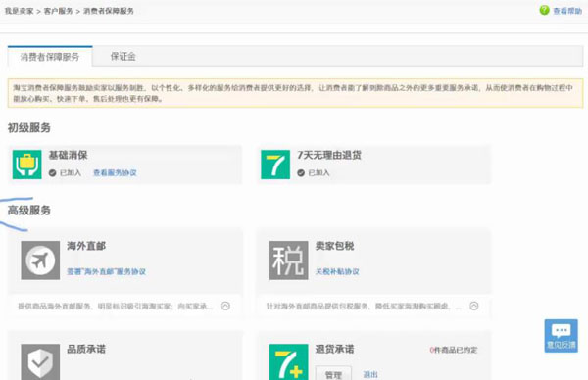Click the 基础消保 green briefcase icon
The image size is (588, 380).
(27, 165)
